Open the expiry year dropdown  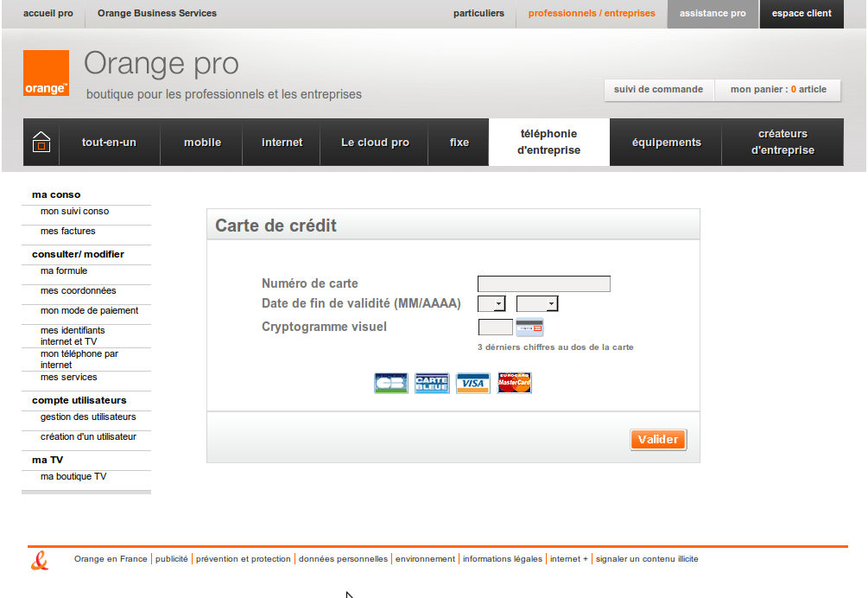(537, 303)
